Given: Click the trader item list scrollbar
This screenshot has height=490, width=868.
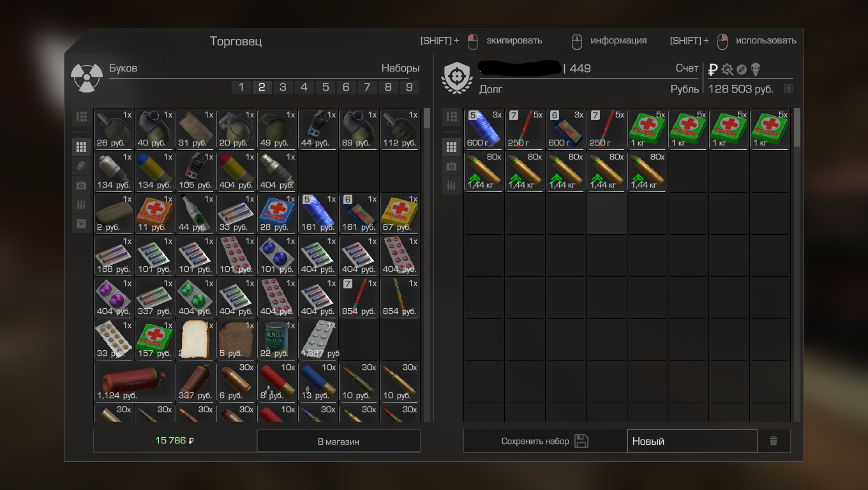Looking at the screenshot, I should click(x=427, y=118).
